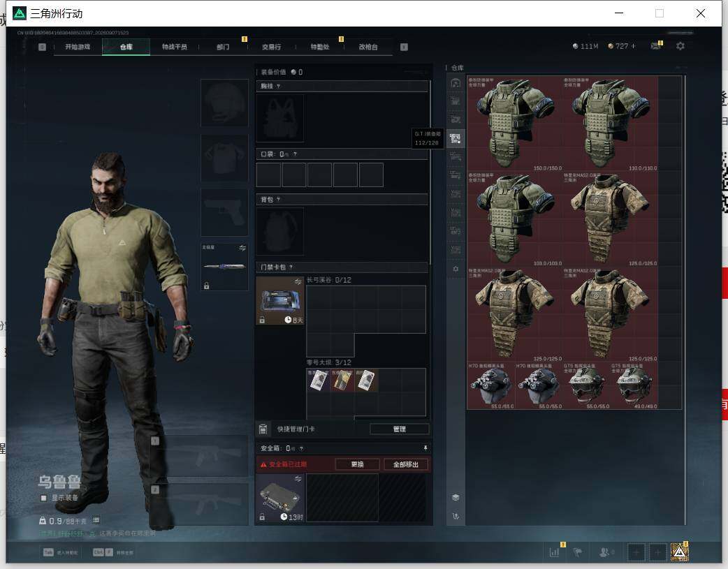Select the empty helmet equipment slot
Screen dimensions: 728x569
(224, 103)
